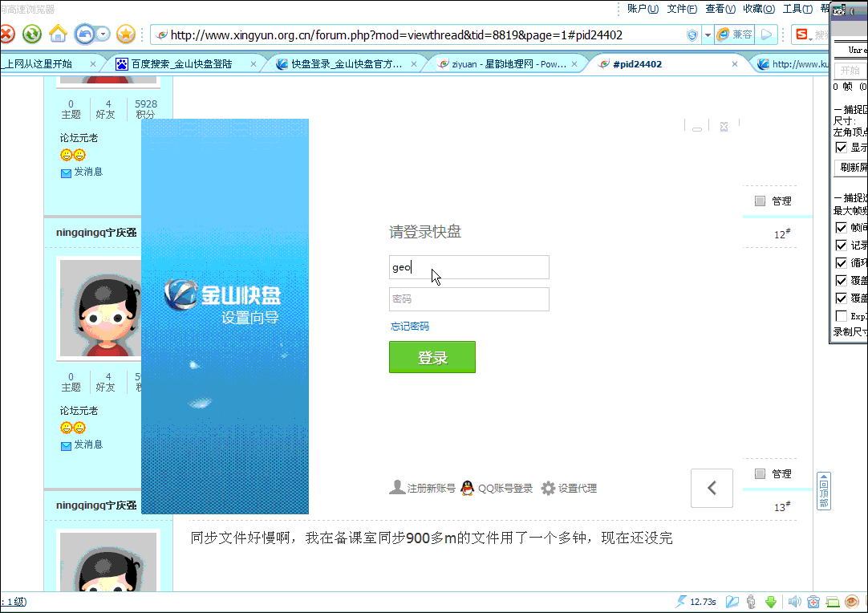Image resolution: width=868 pixels, height=613 pixels.
Task: Click the lower 发消息 link
Action: click(88, 445)
